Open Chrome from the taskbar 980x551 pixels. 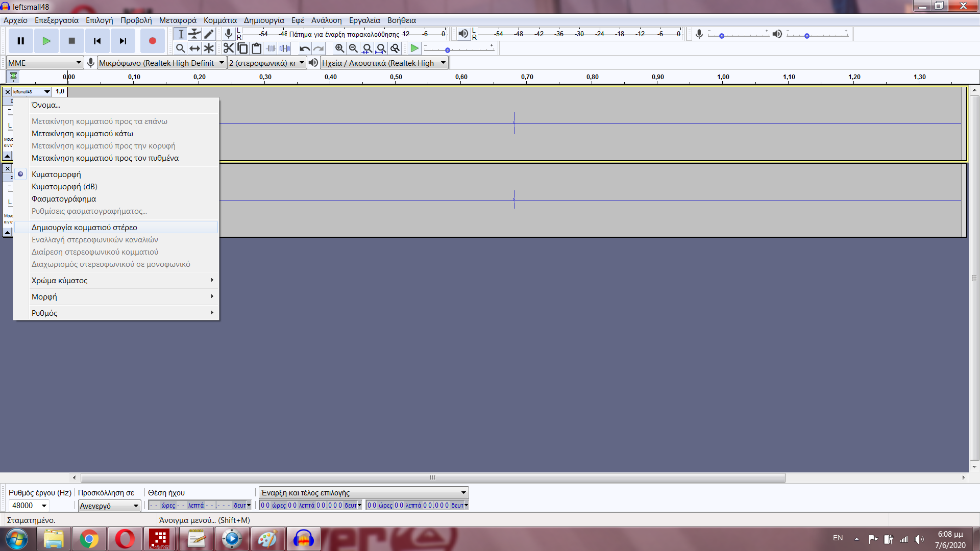click(89, 539)
